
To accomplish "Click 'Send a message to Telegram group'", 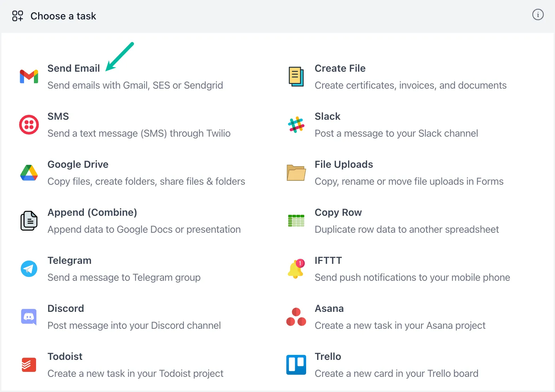I will [x=124, y=277].
